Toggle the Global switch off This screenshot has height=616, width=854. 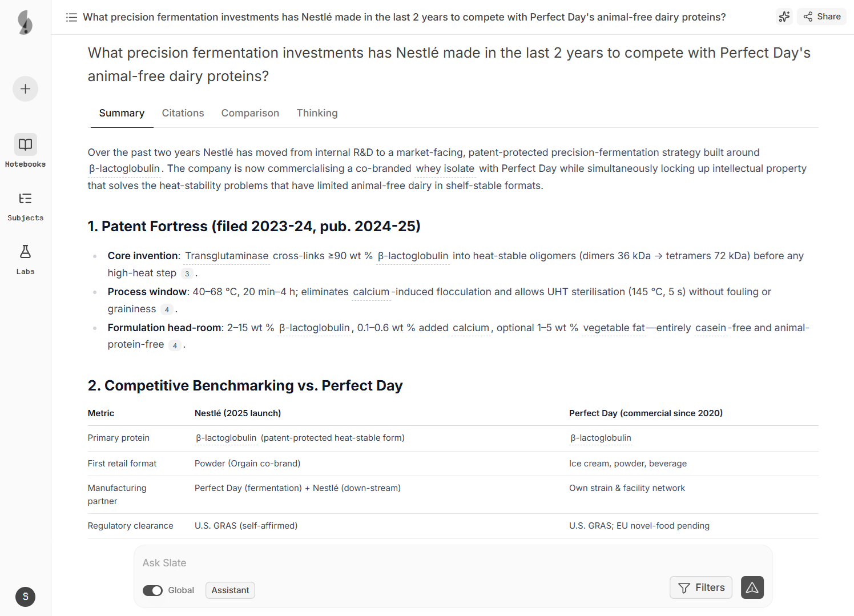[152, 590]
